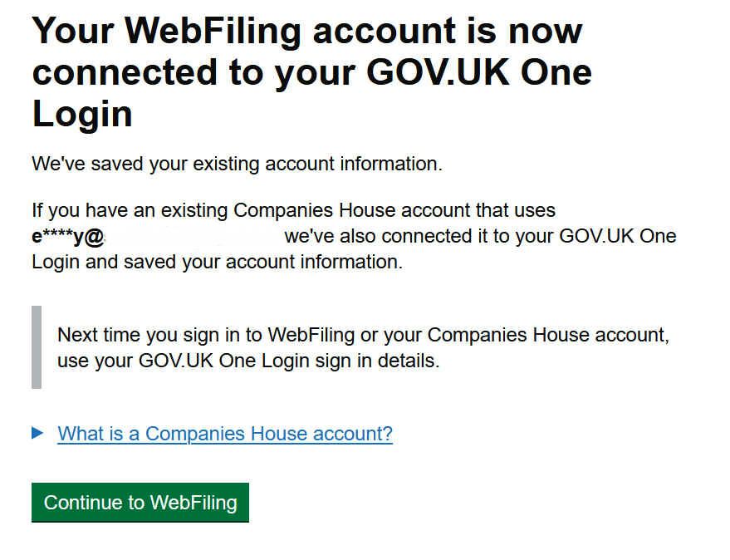730x560 pixels.
Task: Click 'connected to your GOV.UK One' heading line
Action: tap(311, 72)
